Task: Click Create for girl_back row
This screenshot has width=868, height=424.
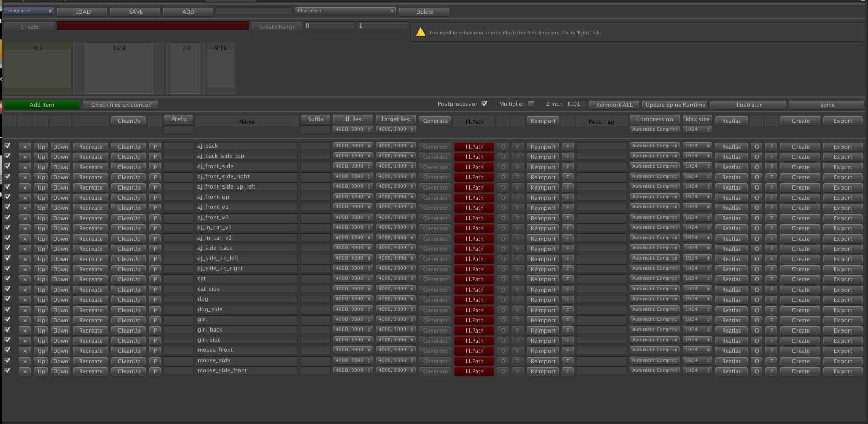Action: (x=801, y=331)
